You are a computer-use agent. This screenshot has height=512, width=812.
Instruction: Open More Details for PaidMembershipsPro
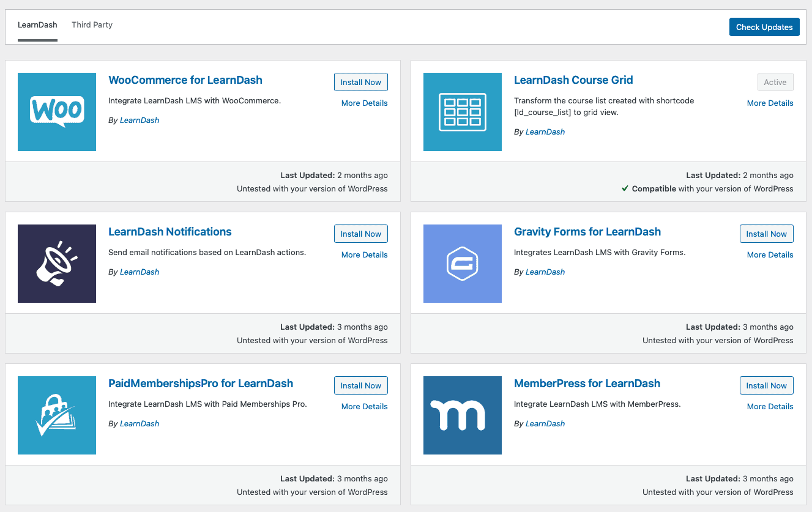[365, 406]
